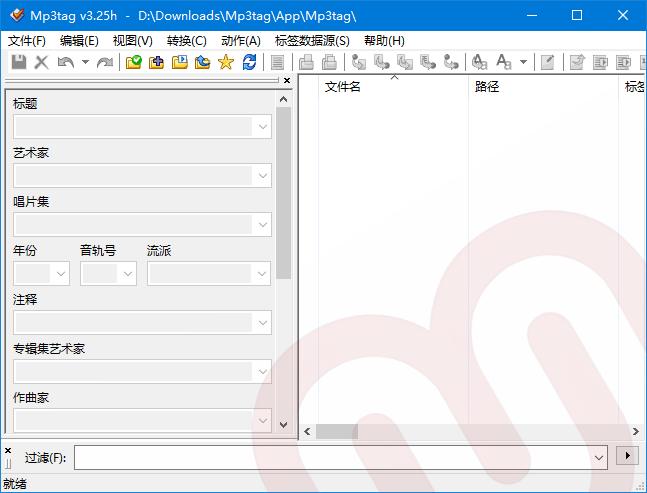
Task: Maximize the Mp3tag window
Action: [577, 15]
